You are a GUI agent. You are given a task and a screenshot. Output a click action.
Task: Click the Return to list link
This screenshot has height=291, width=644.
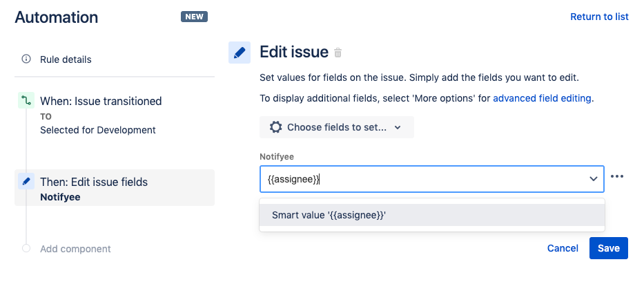click(x=599, y=17)
